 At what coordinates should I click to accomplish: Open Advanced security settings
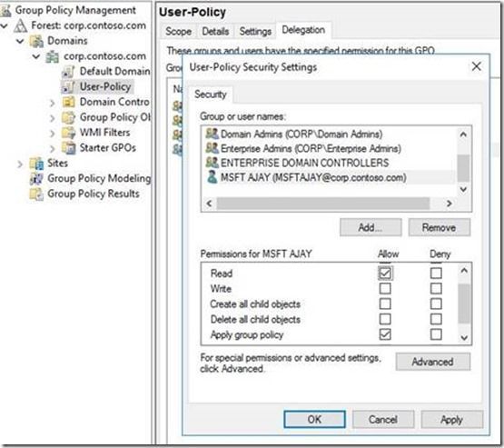click(x=432, y=362)
